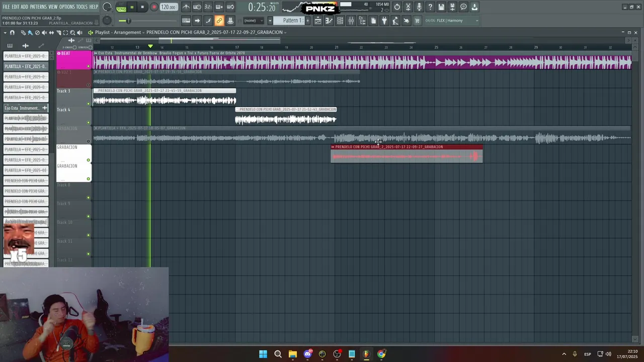Click the audio editor scissors icon
This screenshot has height=362, width=644.
point(408,7)
